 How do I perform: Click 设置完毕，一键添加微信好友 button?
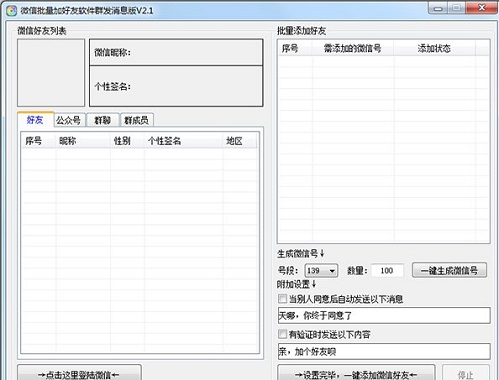(x=356, y=373)
